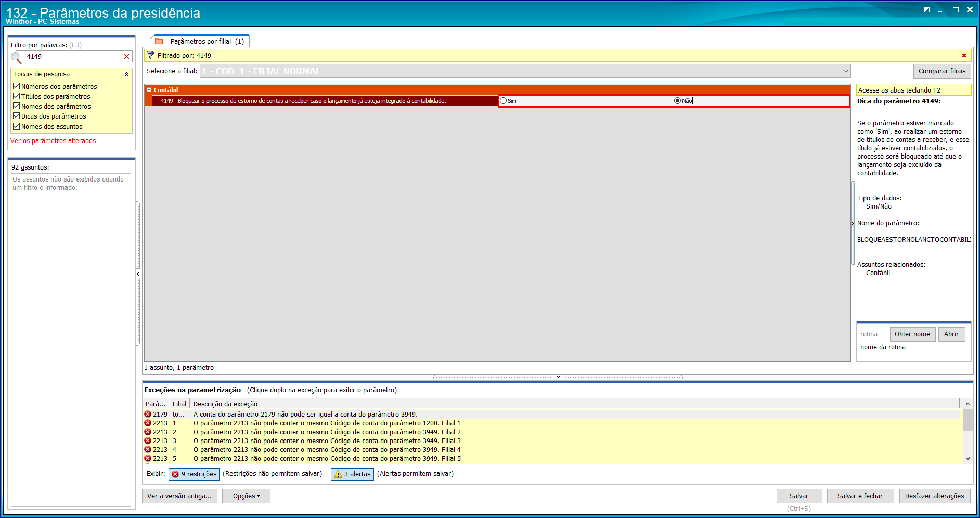Select exception row ending 'Filial 1'
980x518 pixels.
tap(552, 423)
